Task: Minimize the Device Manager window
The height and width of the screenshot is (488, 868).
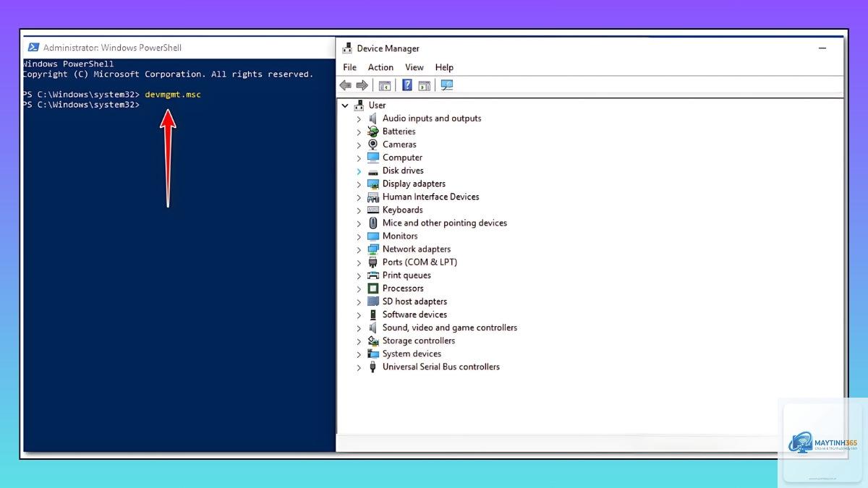Action: tap(822, 48)
